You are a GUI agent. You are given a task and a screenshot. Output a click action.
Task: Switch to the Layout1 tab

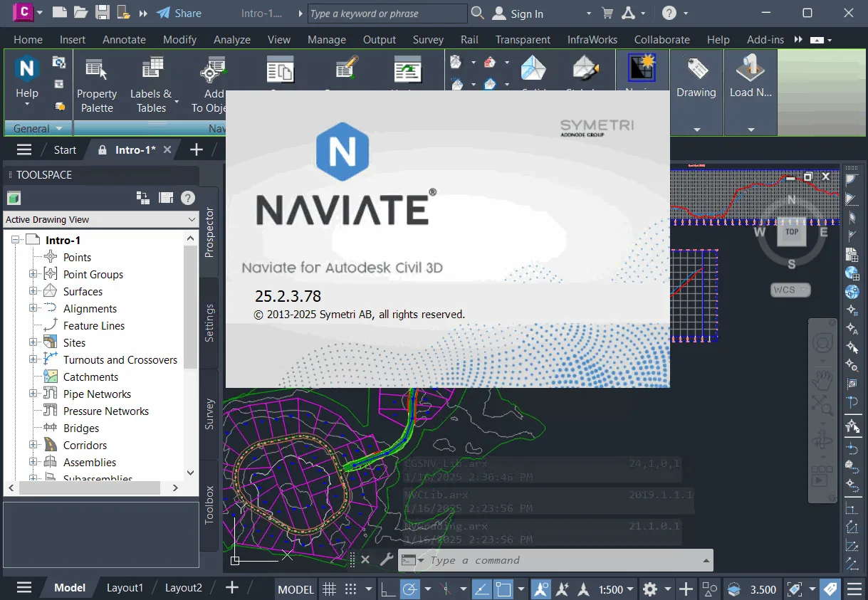point(125,588)
